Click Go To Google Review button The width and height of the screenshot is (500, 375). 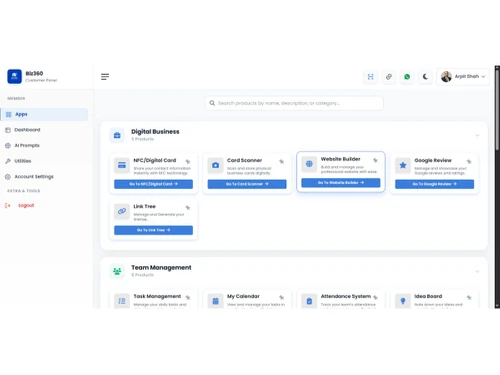[x=434, y=184]
